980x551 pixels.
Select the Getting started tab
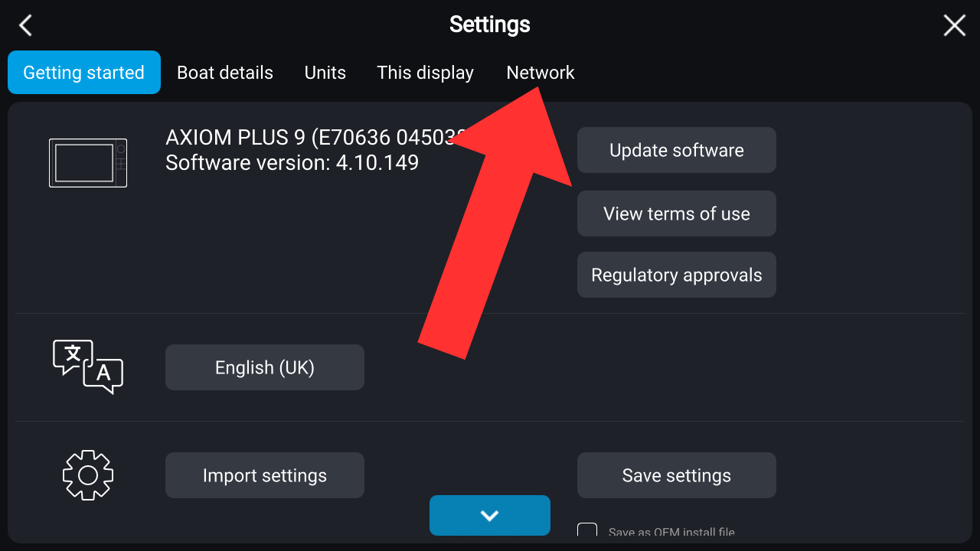tap(84, 73)
